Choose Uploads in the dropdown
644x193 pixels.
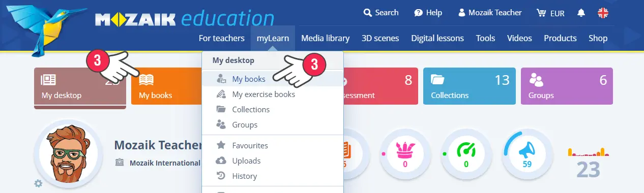[273, 160]
